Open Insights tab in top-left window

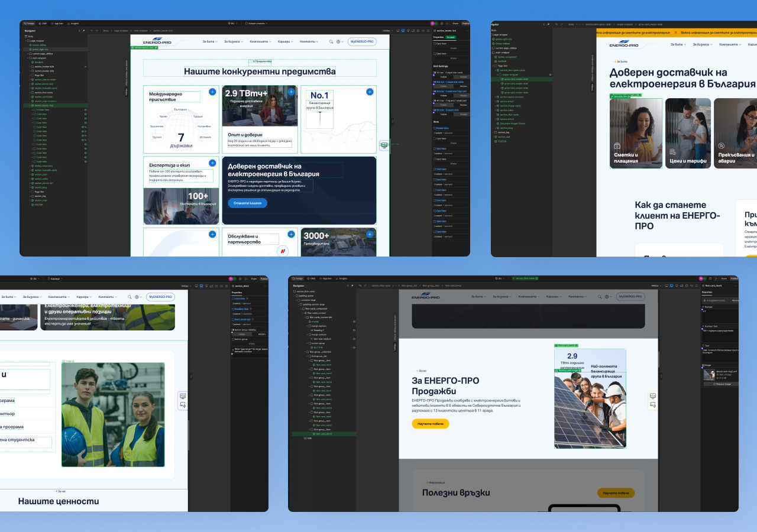coord(73,24)
